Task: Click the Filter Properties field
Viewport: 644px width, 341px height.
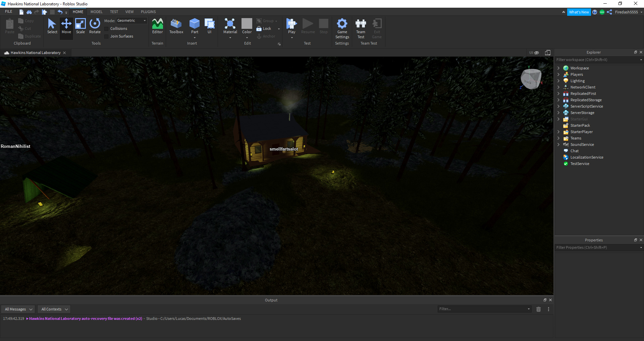Action: pos(597,247)
